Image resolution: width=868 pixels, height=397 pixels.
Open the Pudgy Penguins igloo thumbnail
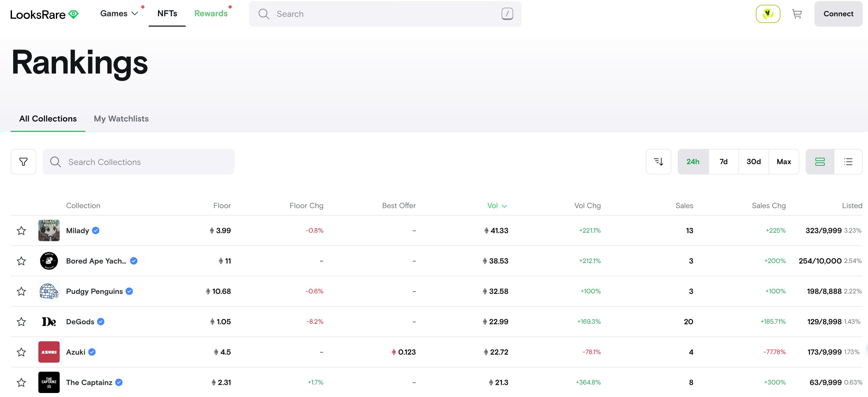click(49, 291)
